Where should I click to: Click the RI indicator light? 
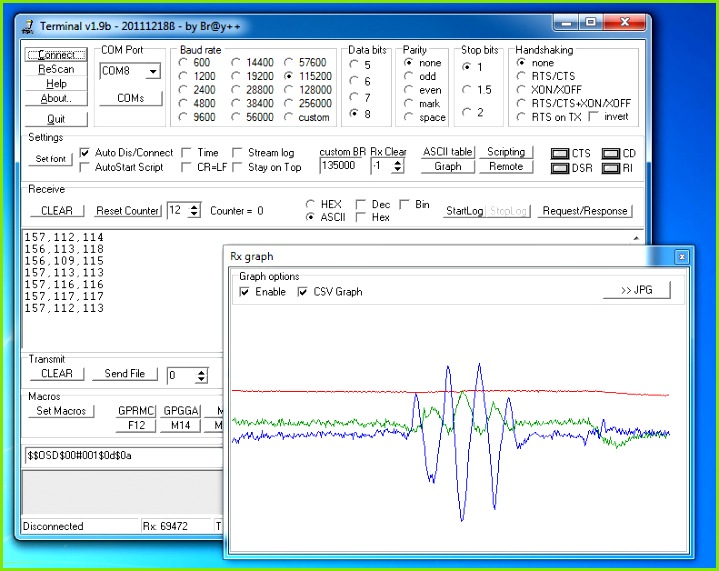pos(609,168)
